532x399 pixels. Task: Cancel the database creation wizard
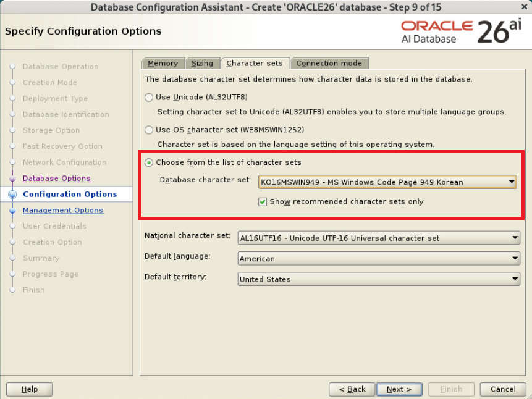503,389
